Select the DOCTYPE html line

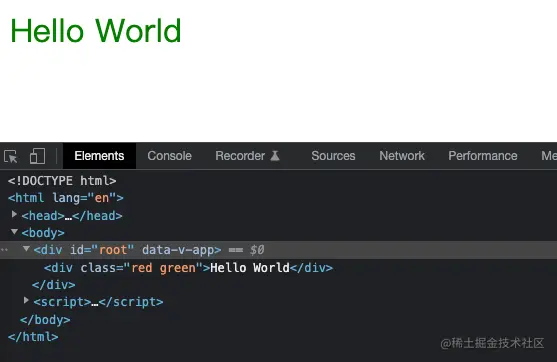(x=62, y=181)
